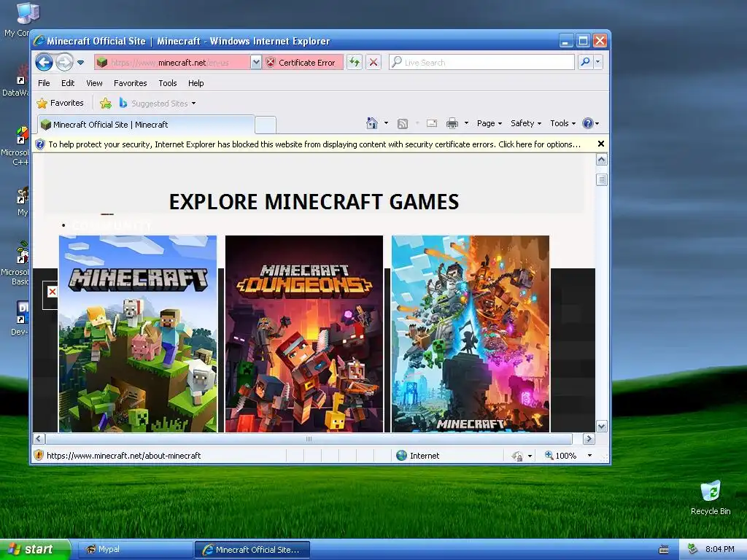Open the Edit menu

point(68,83)
